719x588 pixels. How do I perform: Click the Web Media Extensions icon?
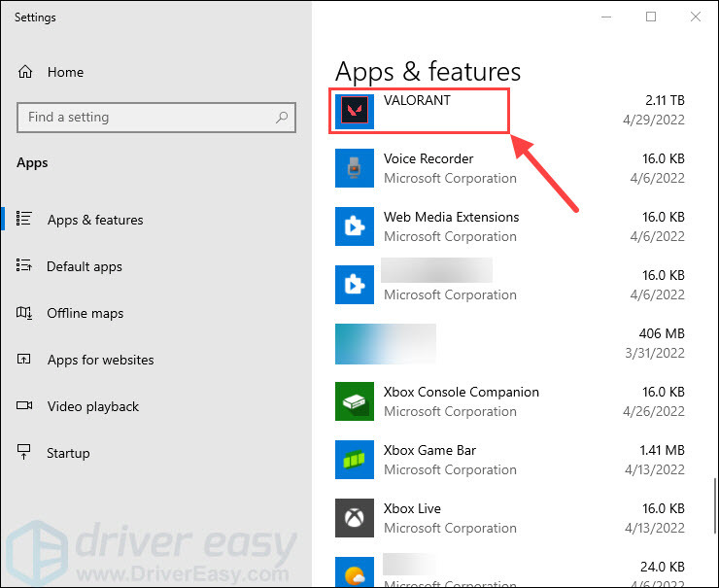pyautogui.click(x=355, y=226)
